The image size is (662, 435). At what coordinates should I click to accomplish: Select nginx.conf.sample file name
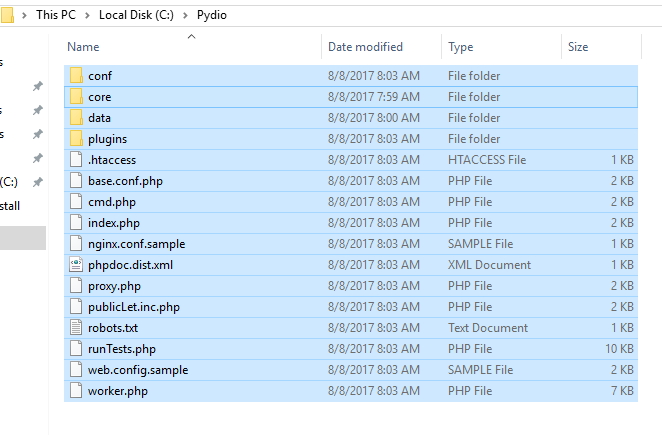pos(136,244)
